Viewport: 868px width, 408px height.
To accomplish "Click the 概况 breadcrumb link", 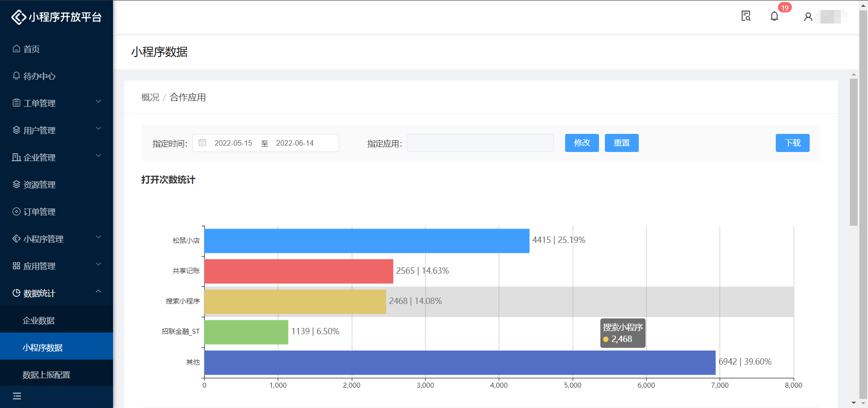I will (150, 97).
